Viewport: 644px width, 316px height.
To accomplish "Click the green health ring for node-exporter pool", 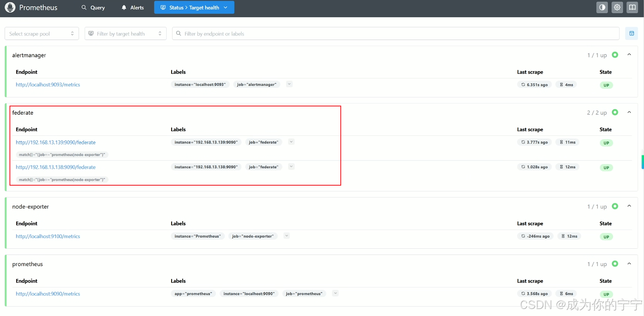I will 615,206.
